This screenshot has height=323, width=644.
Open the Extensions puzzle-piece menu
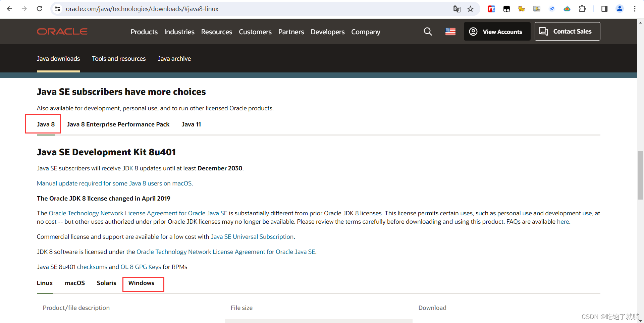(582, 9)
